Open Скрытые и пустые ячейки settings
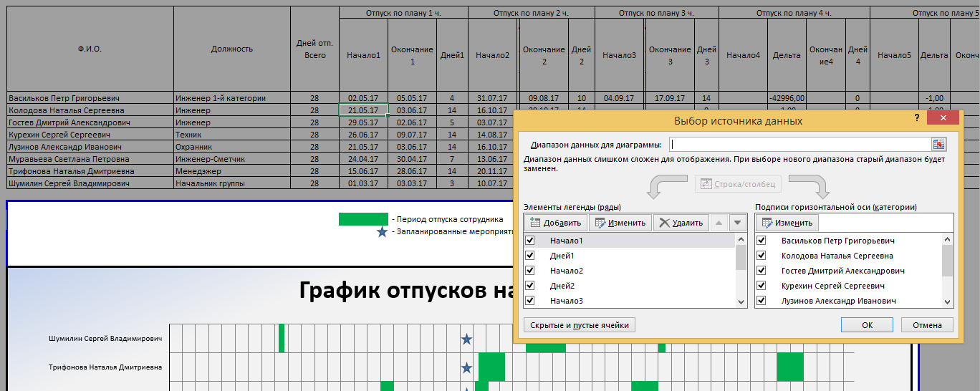The width and height of the screenshot is (980, 391). coord(580,325)
